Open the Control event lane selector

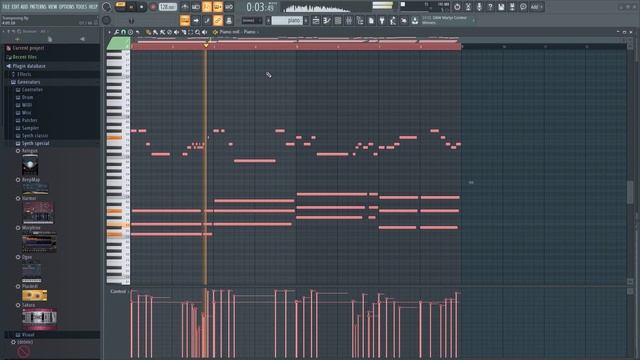pyautogui.click(x=119, y=291)
